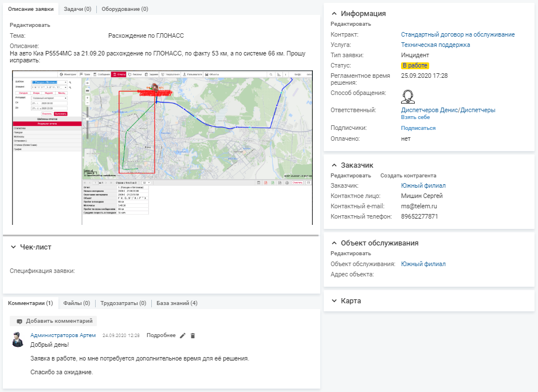The width and height of the screenshot is (538, 392).
Task: Select the Комментарии (1) tab
Action: point(30,303)
